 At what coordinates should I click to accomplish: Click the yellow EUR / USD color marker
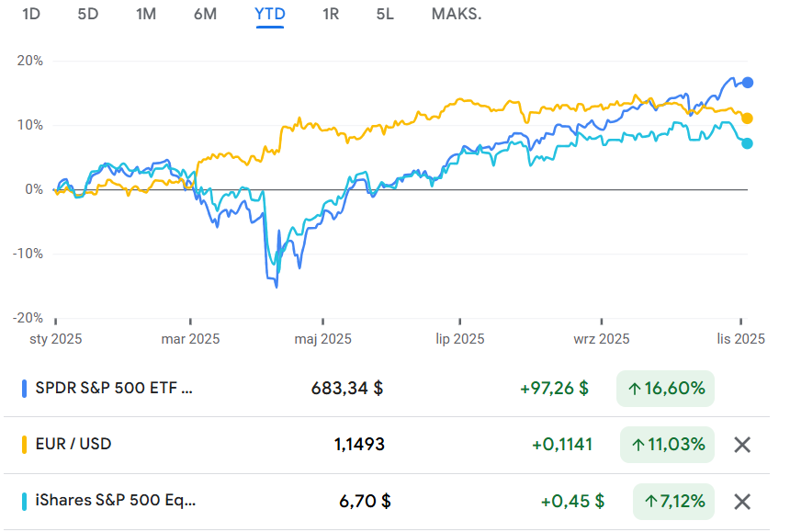(x=24, y=445)
